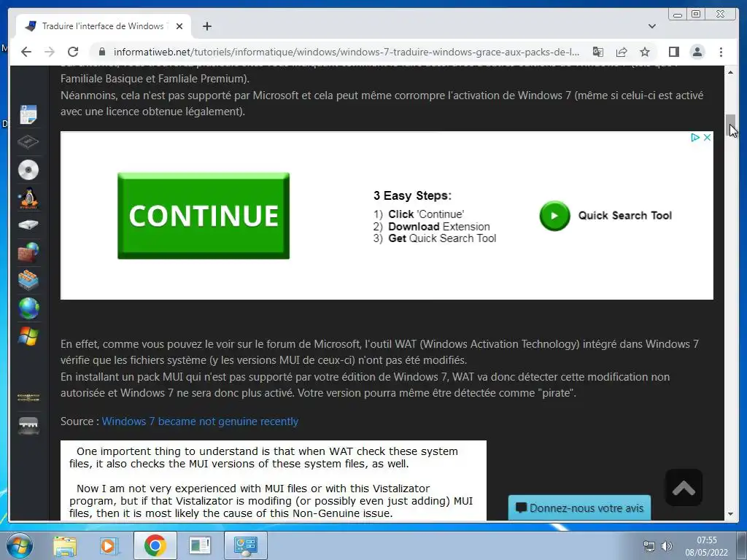747x560 pixels.
Task: Click the Quick Search Tool ad text
Action: pyautogui.click(x=625, y=215)
